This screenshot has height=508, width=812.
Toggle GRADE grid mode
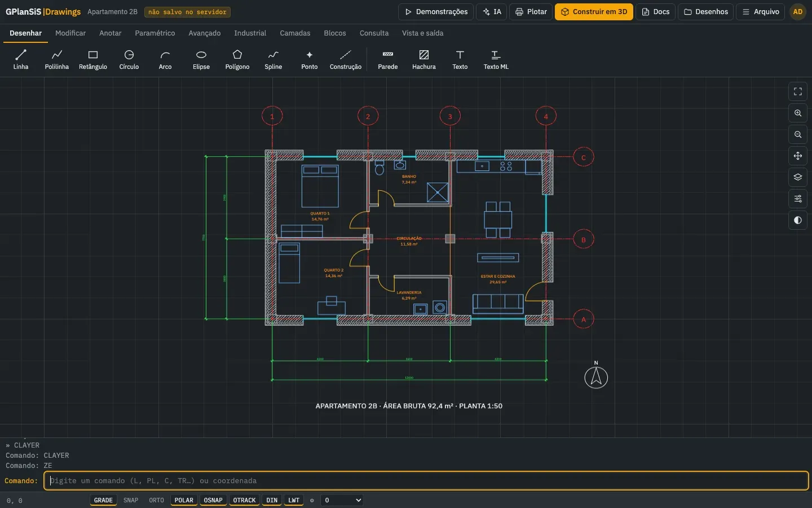[x=103, y=500]
